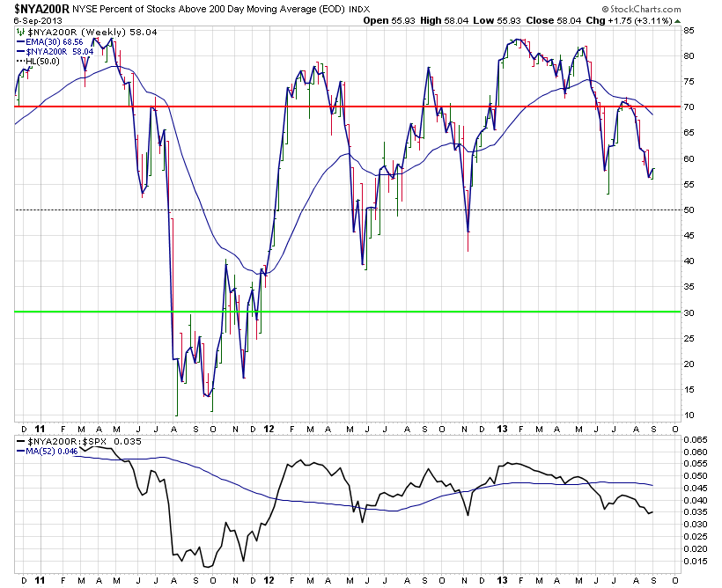Click the red horizontal line at 70
Screen dimensions: 722x588
347,107
